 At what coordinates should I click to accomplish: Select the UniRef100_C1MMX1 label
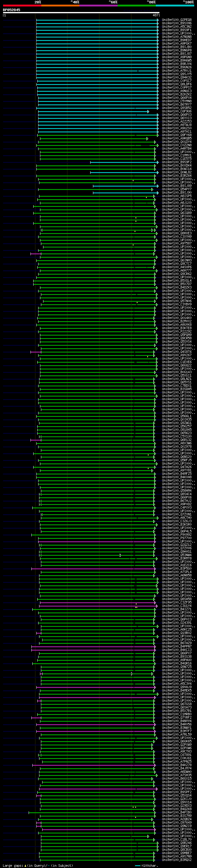tap(177, 155)
